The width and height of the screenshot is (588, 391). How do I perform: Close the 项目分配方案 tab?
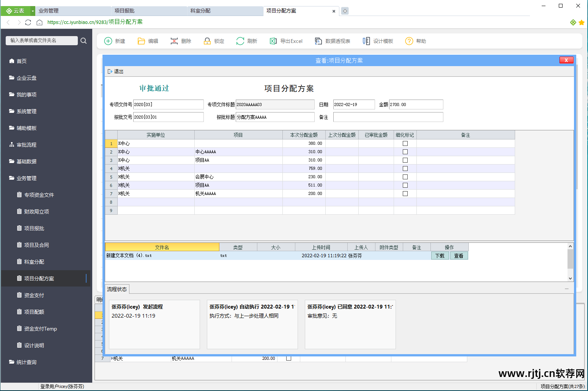tap(334, 11)
